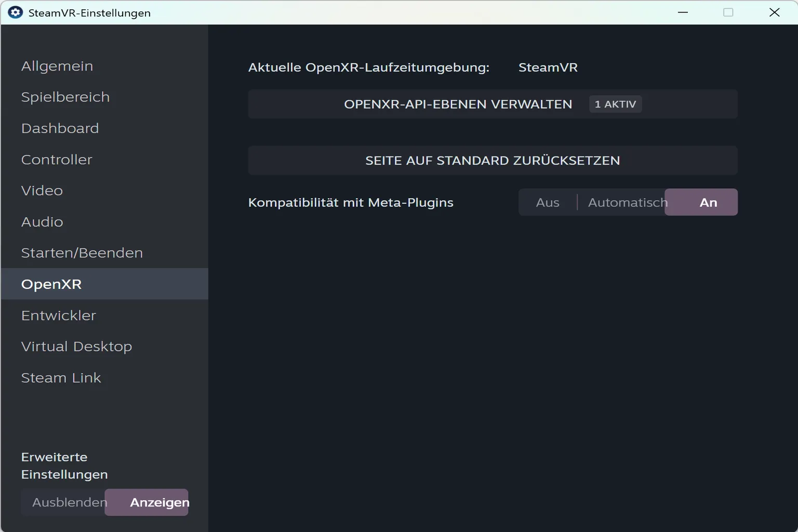The width and height of the screenshot is (798, 532).
Task: Click SEITE AUF STANDARD ZURÜCKSETZEN button
Action: (x=493, y=161)
